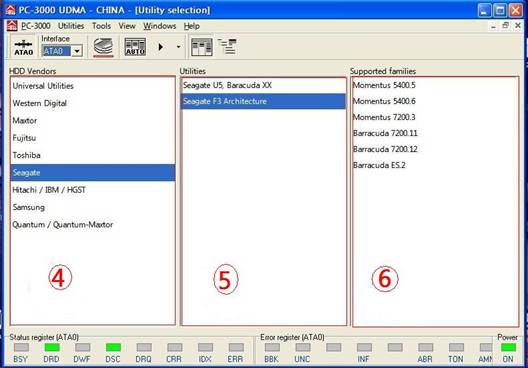528x368 pixels.
Task: Select Western Digital vendor
Action: (93, 103)
